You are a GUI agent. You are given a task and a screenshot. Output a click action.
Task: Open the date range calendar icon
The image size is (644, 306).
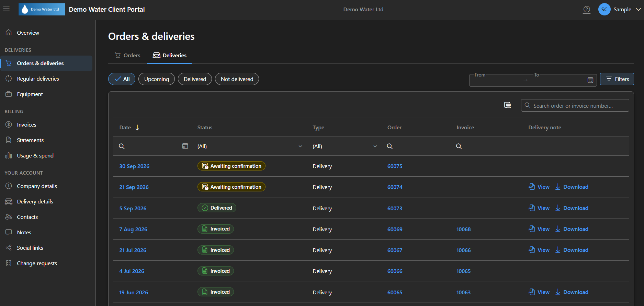pyautogui.click(x=590, y=80)
